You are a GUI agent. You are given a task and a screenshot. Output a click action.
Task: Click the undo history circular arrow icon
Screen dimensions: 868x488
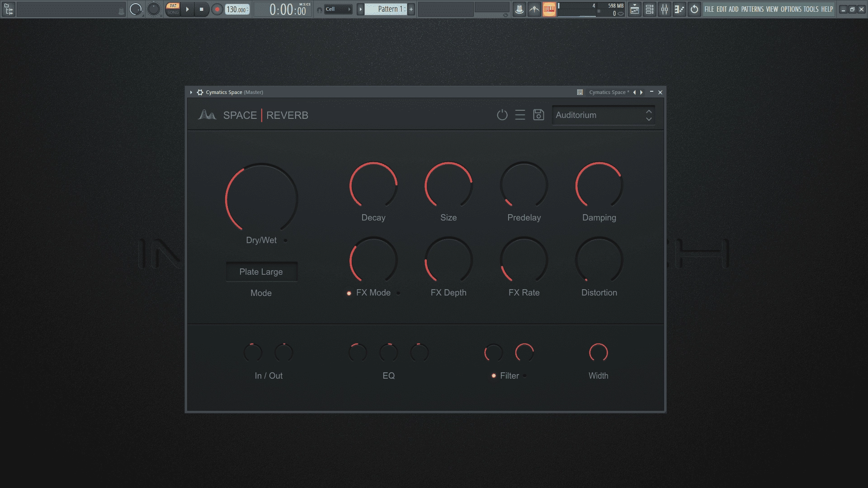pyautogui.click(x=694, y=9)
